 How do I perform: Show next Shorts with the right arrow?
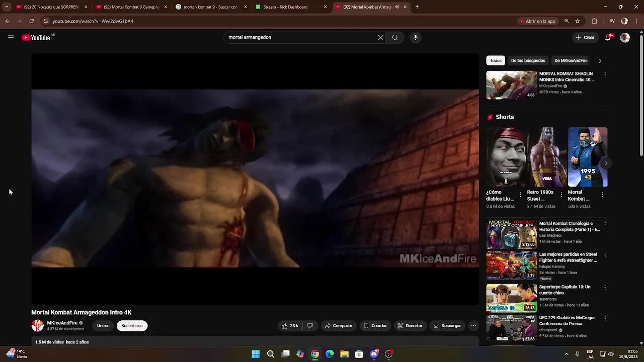[x=606, y=163]
